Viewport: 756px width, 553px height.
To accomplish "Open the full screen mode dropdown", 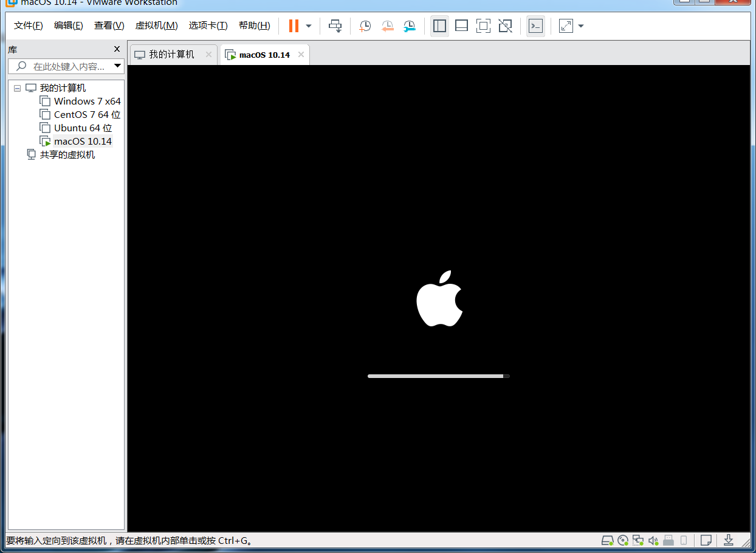I will pyautogui.click(x=581, y=26).
